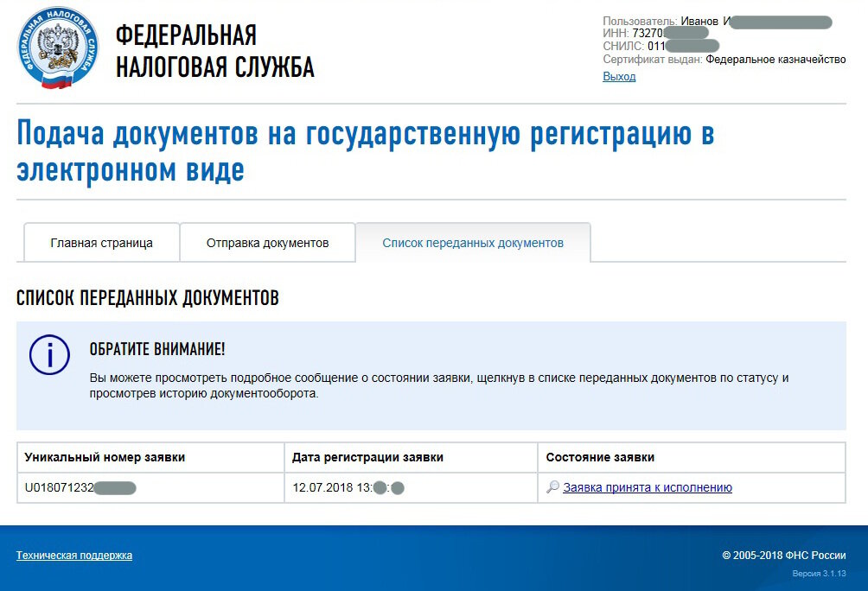
Task: Click Сертификат выдан: Федеральное казначейство text
Action: 724,60
